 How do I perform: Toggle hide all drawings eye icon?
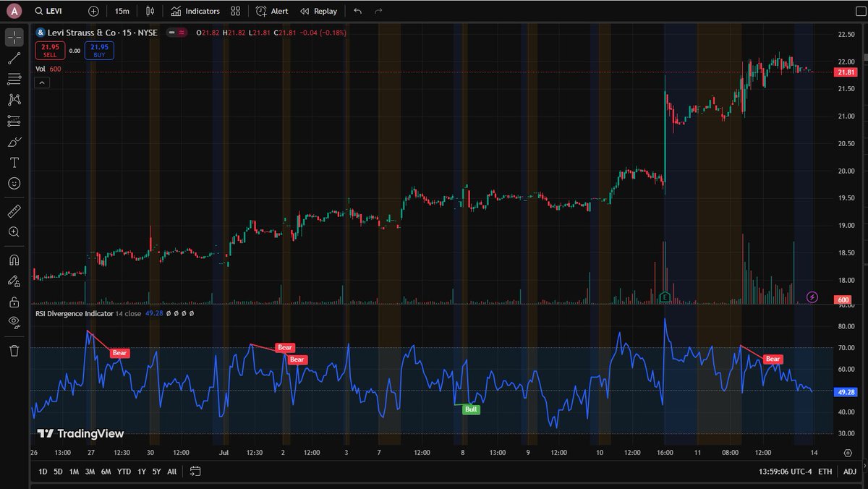[14, 323]
